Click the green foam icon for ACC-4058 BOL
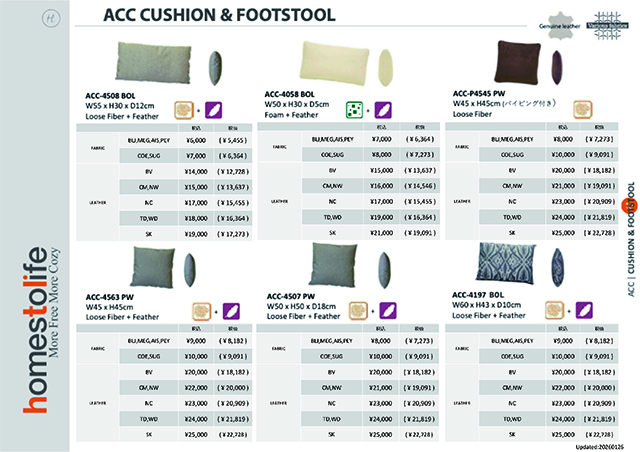Image resolution: width=640 pixels, height=452 pixels. (x=354, y=109)
